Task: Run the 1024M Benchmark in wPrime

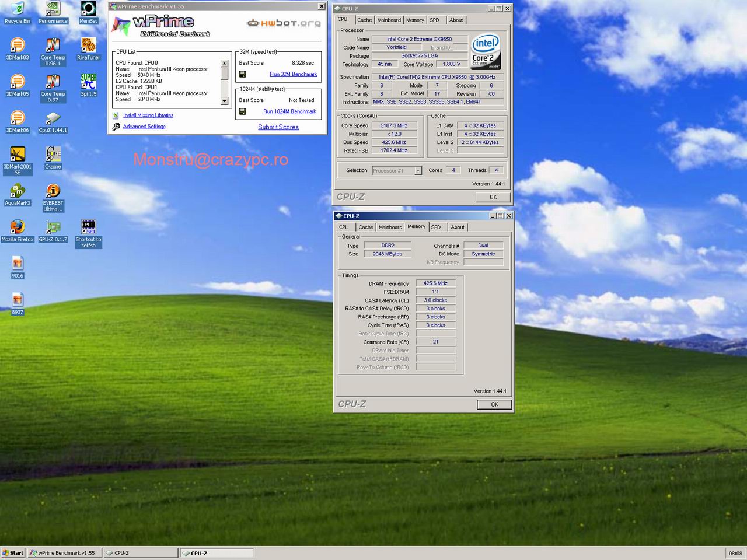Action: (289, 111)
